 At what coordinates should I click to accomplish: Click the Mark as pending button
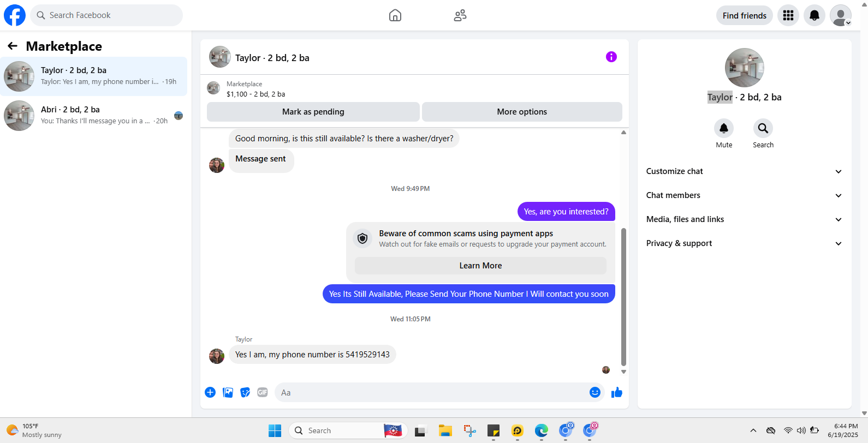tap(313, 112)
